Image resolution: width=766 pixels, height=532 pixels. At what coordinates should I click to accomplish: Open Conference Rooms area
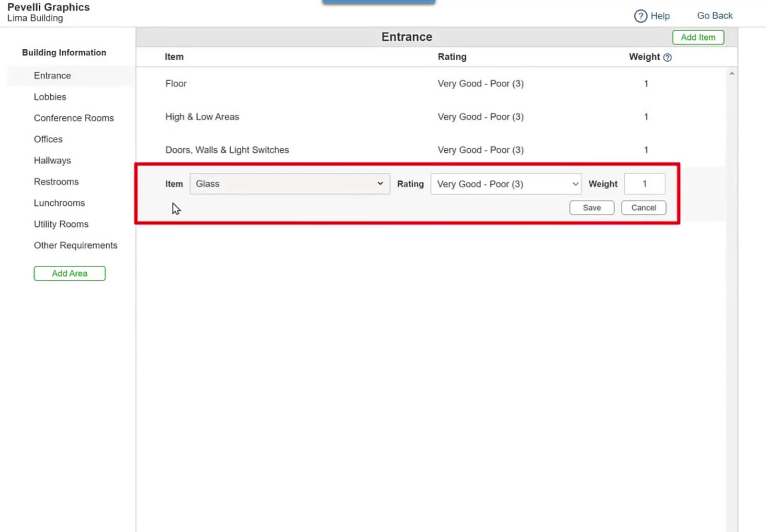tap(74, 118)
